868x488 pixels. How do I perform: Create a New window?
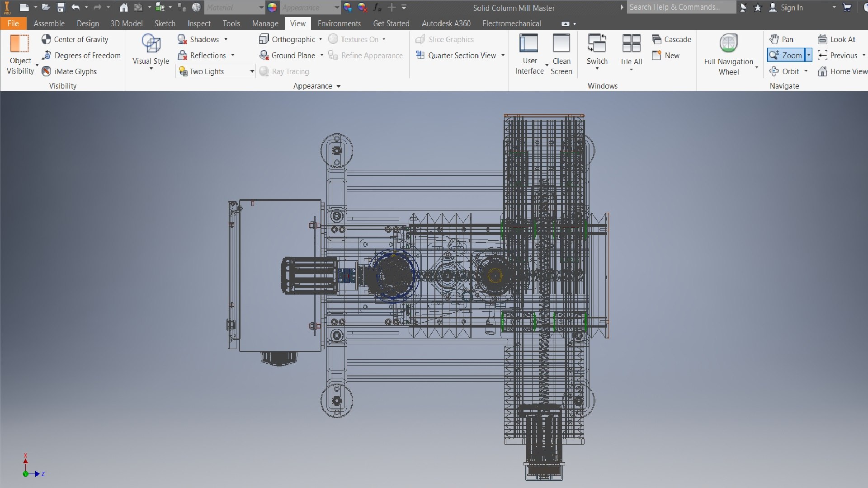665,56
